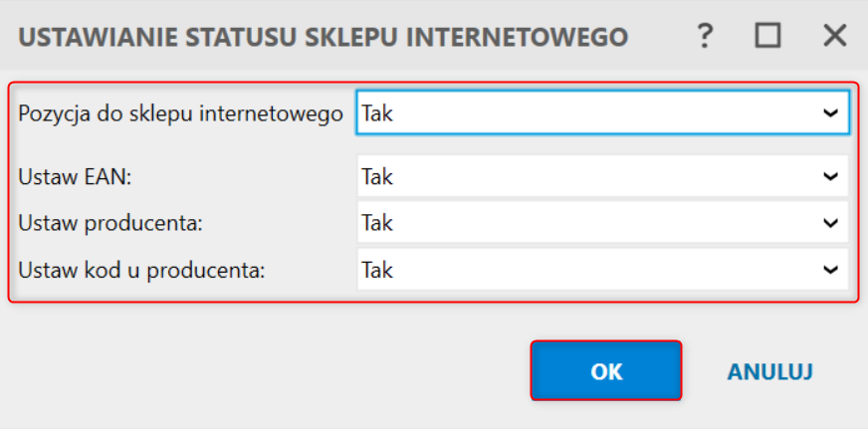Image resolution: width=868 pixels, height=429 pixels.
Task: Select Tak value for kod u producenta
Action: click(377, 270)
